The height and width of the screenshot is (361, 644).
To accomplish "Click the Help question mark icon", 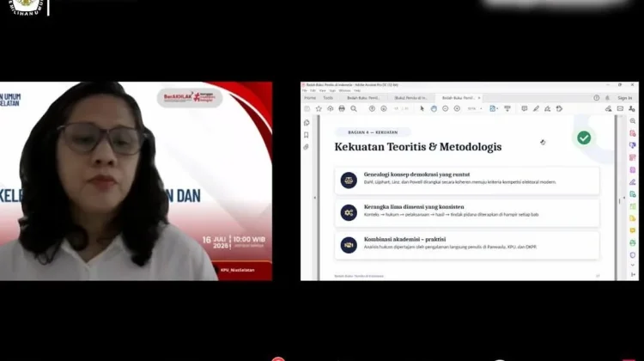I will pos(597,98).
